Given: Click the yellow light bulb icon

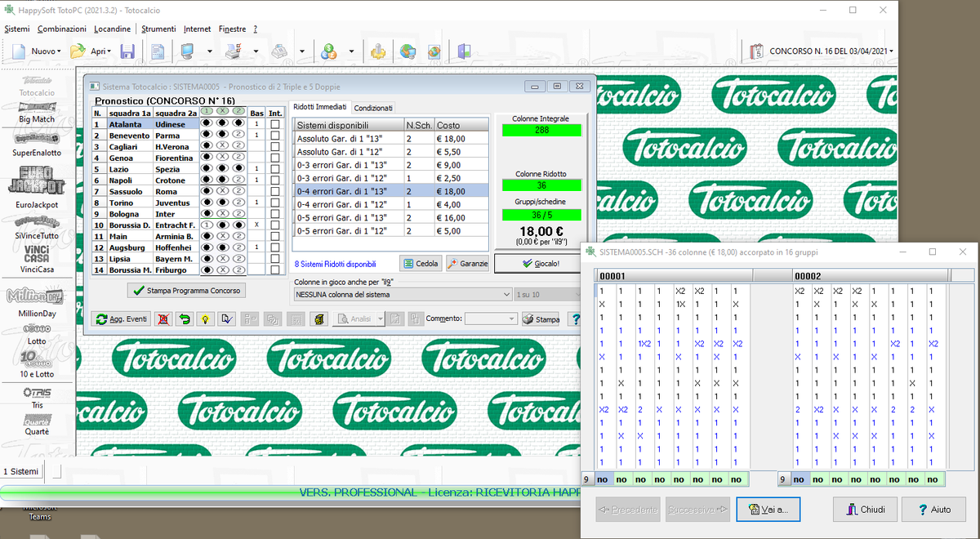Looking at the screenshot, I should [204, 318].
